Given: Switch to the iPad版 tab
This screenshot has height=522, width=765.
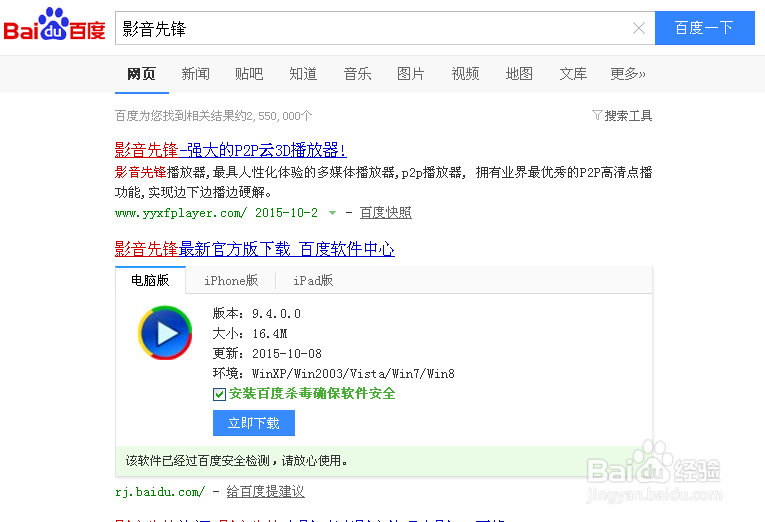Looking at the screenshot, I should click(313, 281).
